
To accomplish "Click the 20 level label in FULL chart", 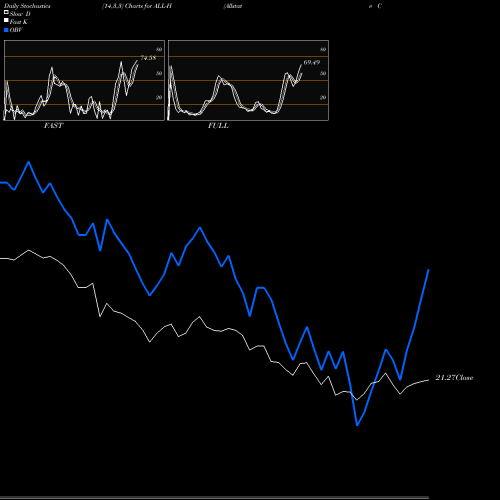I will (x=323, y=97).
